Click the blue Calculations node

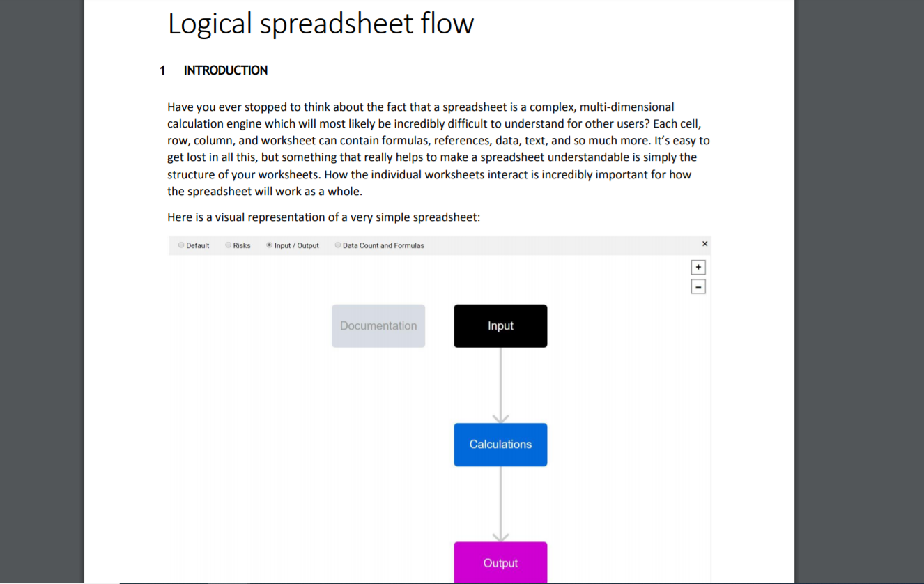coord(500,445)
